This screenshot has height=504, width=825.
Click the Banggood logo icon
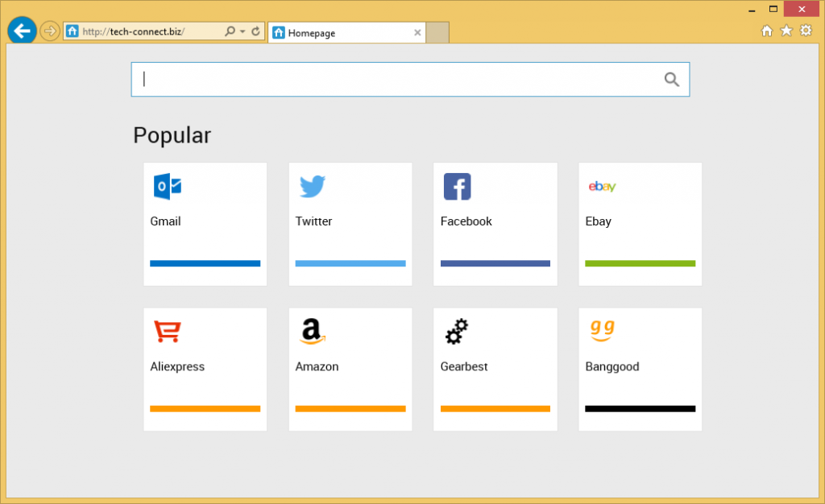602,328
